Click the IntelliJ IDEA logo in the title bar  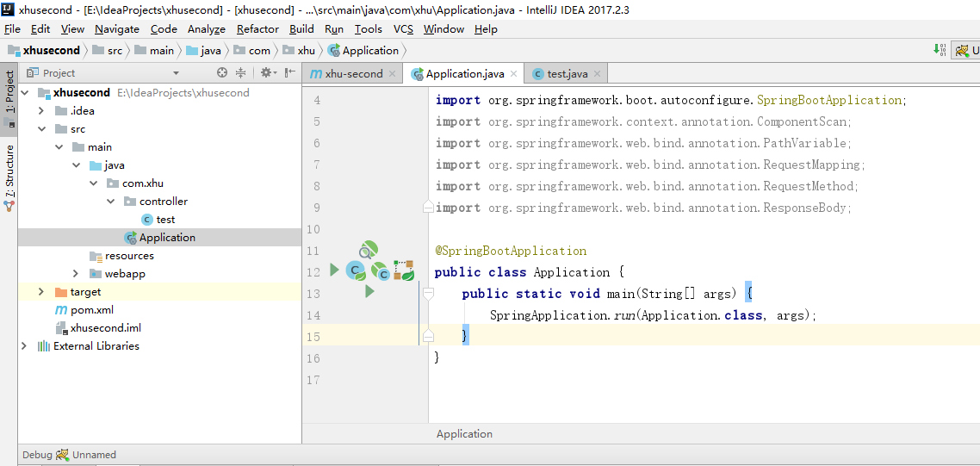click(x=9, y=9)
